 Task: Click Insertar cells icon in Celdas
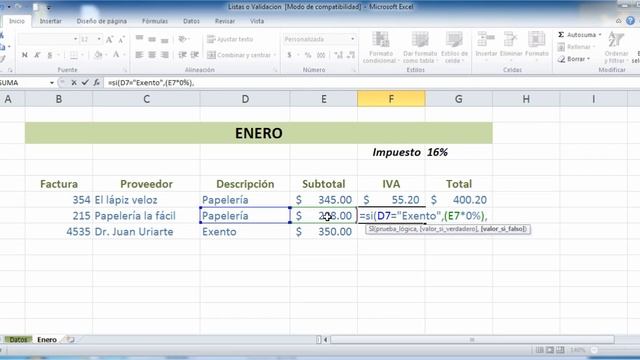click(x=486, y=44)
